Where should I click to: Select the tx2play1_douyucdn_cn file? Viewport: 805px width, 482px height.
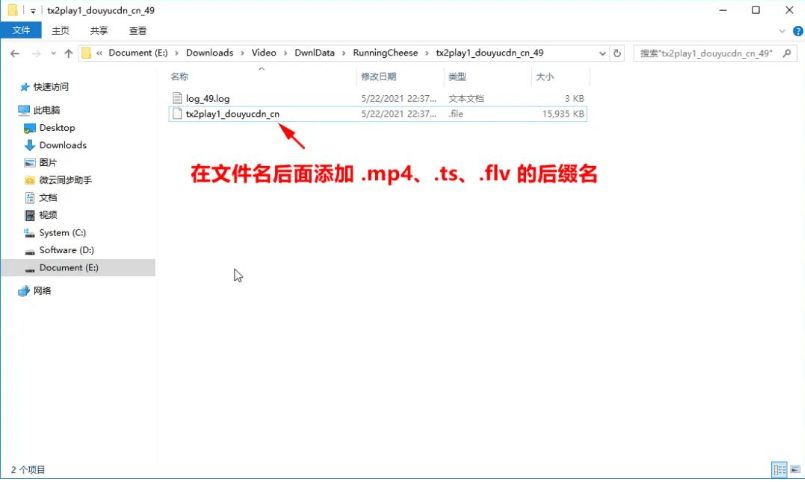coord(233,114)
